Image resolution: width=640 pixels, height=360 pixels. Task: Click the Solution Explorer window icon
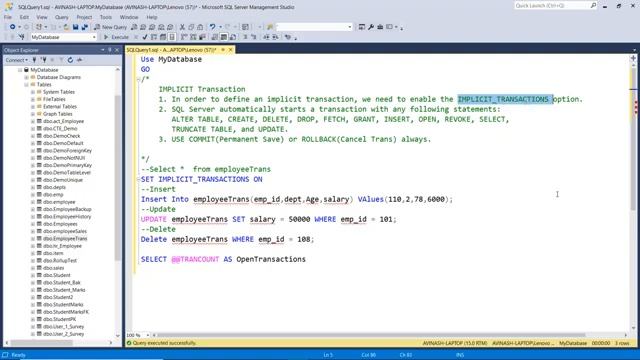362,27
